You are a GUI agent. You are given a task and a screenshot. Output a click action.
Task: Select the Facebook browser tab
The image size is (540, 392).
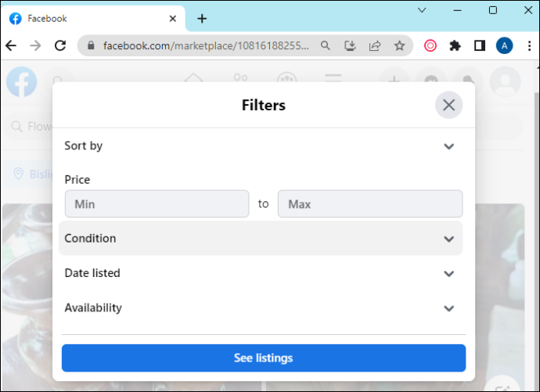[93, 19]
